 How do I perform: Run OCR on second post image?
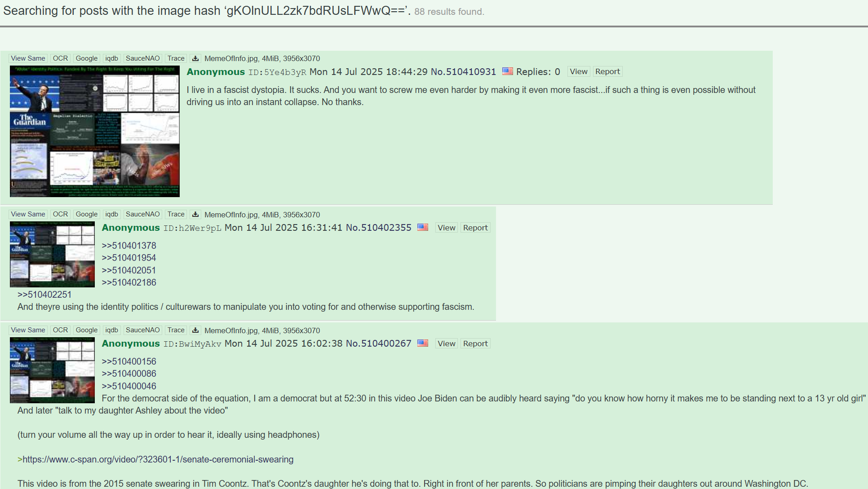point(60,214)
